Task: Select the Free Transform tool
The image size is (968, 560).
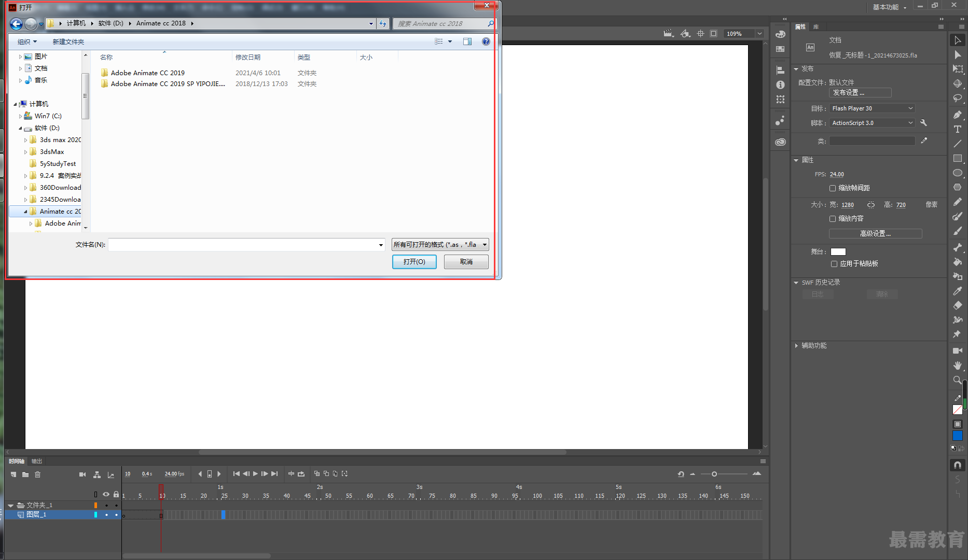Action: [958, 69]
